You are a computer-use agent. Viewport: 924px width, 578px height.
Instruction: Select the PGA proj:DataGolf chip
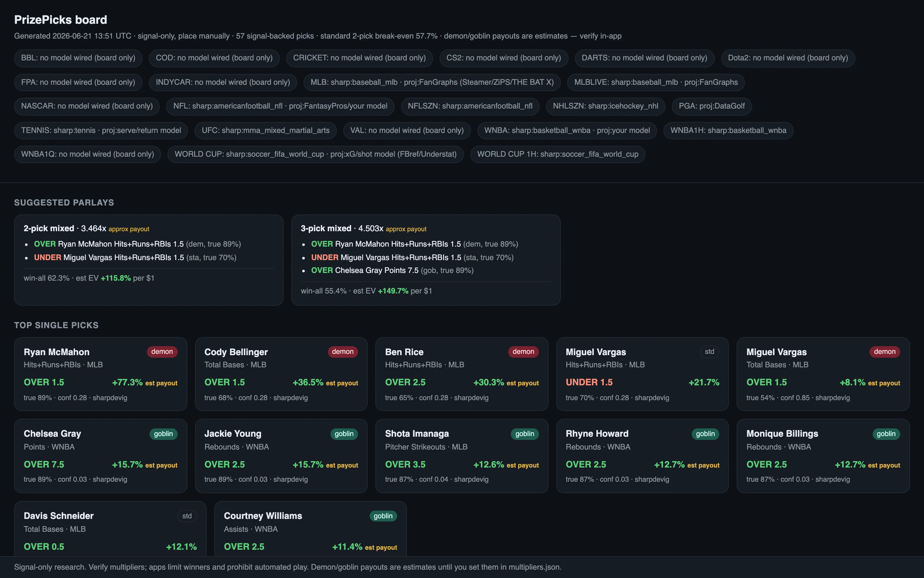click(x=712, y=106)
